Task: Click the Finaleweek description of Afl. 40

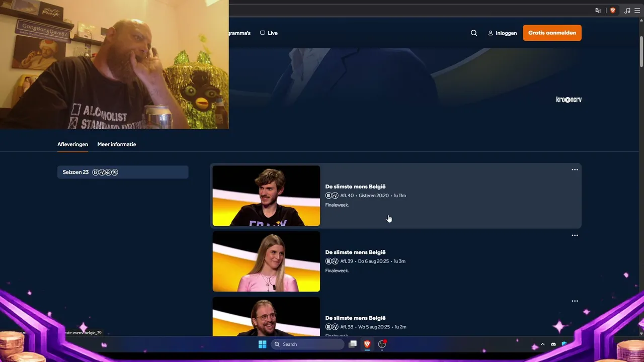Action: click(337, 205)
